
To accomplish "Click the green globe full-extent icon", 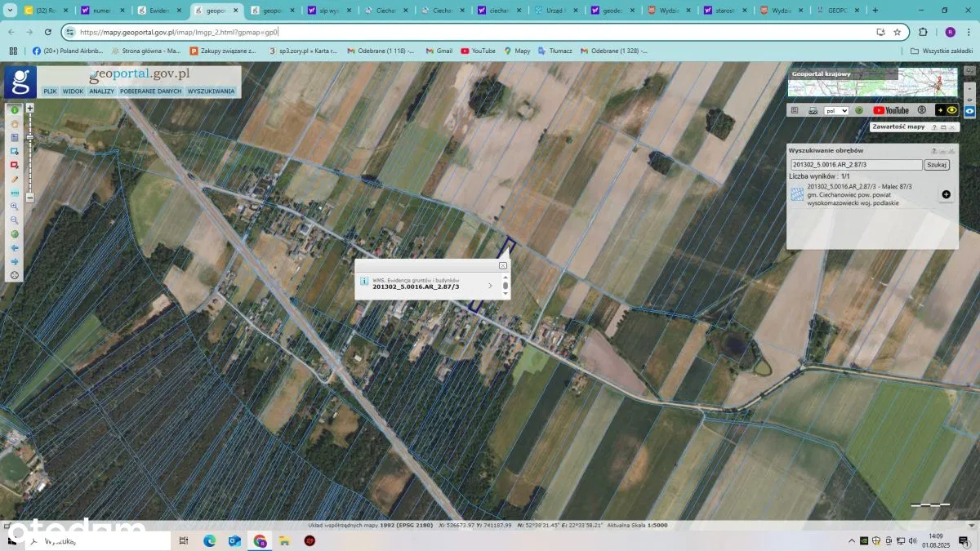I will tap(15, 233).
